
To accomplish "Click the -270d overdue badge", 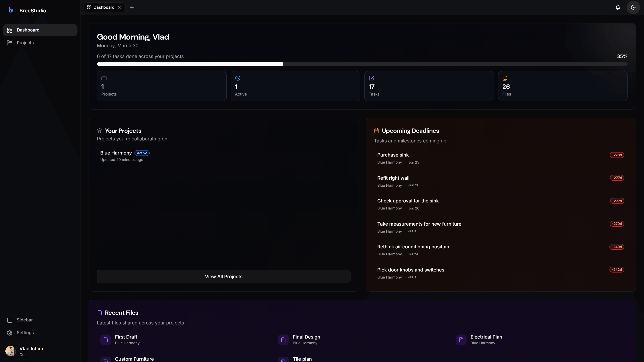I will coord(617,224).
